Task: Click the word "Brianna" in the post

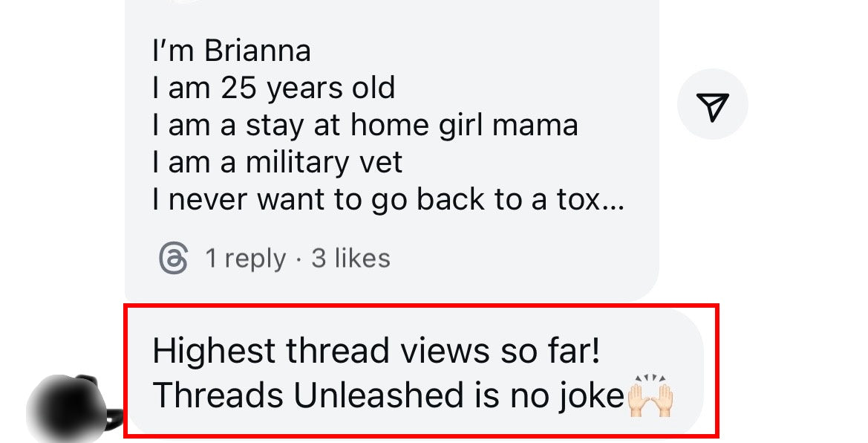Action: 258,51
